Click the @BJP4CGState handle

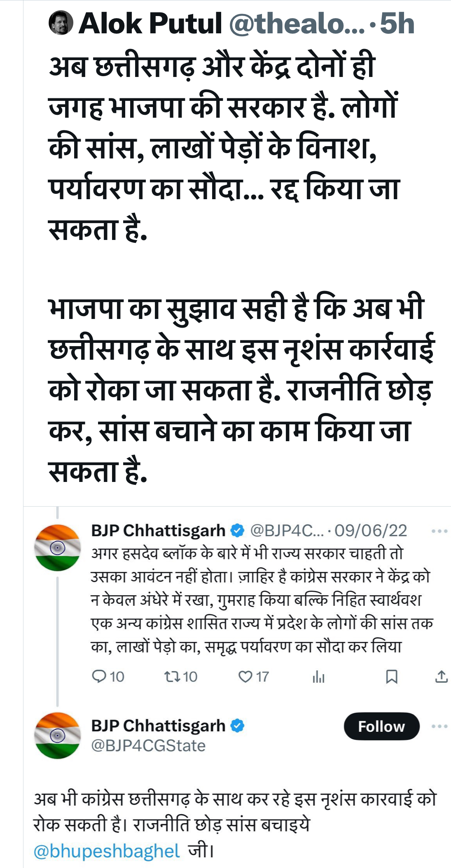pyautogui.click(x=148, y=746)
